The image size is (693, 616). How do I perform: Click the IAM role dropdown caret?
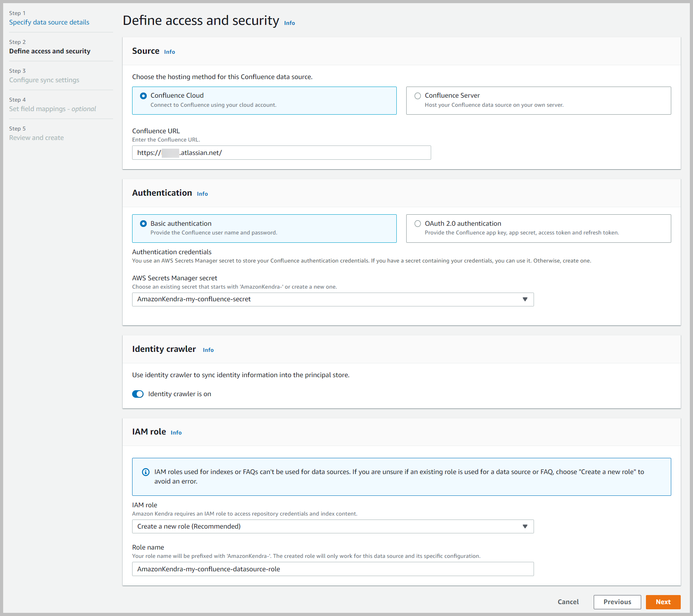coord(525,526)
